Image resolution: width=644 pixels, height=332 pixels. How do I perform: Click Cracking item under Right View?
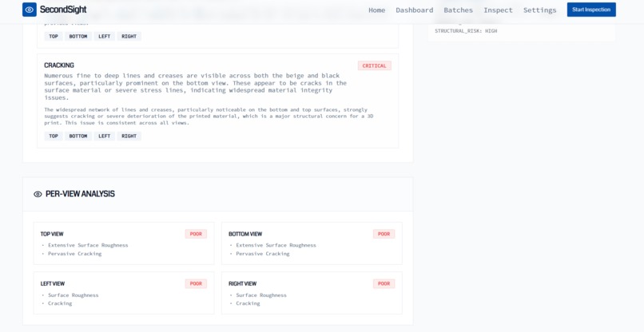(248, 303)
